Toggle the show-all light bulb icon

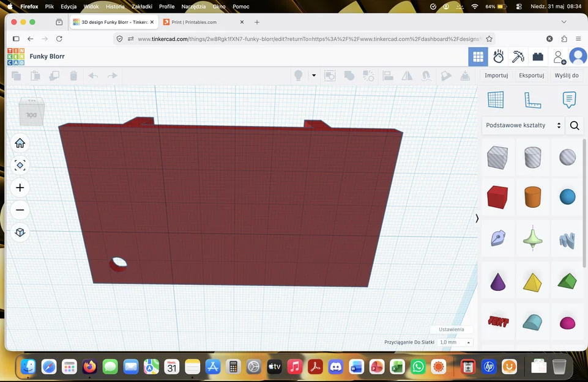pyautogui.click(x=298, y=76)
